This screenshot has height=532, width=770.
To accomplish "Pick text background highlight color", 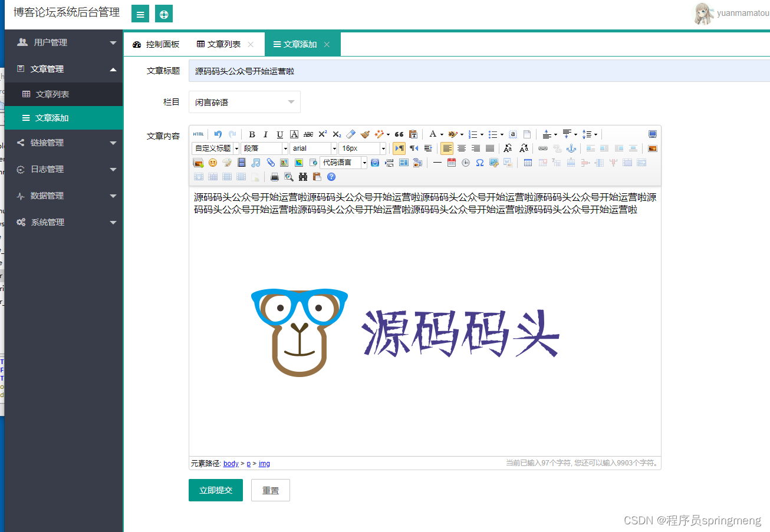I will 453,134.
